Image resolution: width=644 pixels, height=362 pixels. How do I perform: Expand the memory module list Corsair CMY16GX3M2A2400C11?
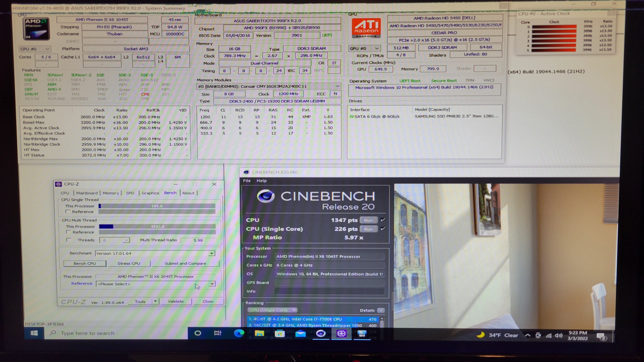click(268, 86)
